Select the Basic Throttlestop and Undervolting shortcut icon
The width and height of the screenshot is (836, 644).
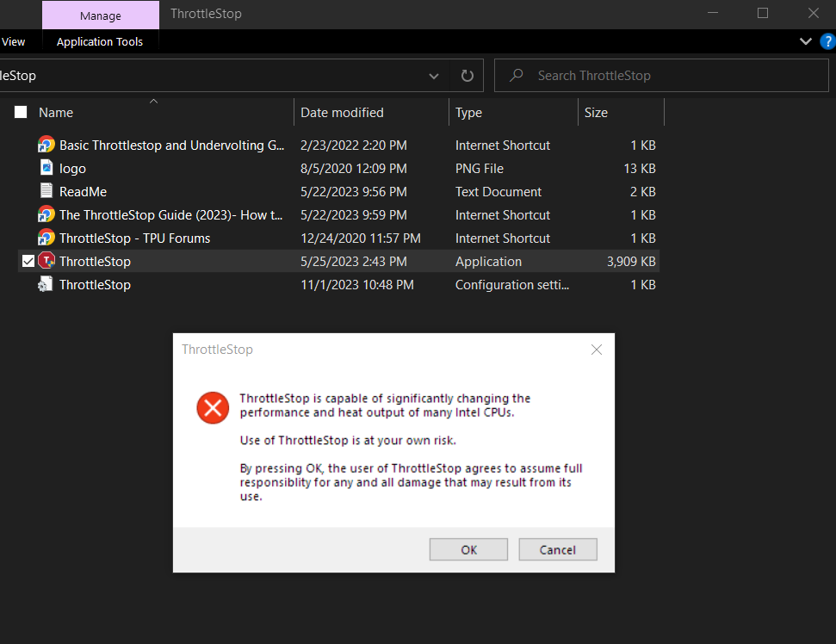pyautogui.click(x=46, y=145)
